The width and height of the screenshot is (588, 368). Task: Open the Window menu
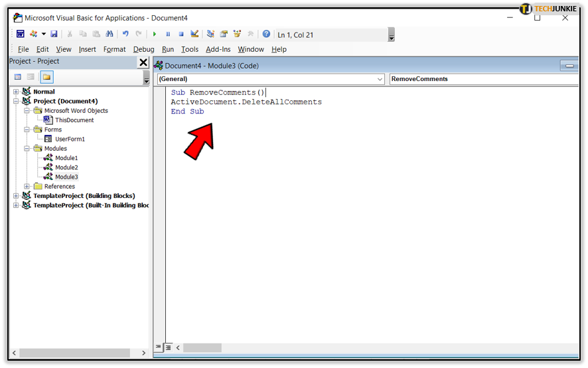(x=251, y=49)
